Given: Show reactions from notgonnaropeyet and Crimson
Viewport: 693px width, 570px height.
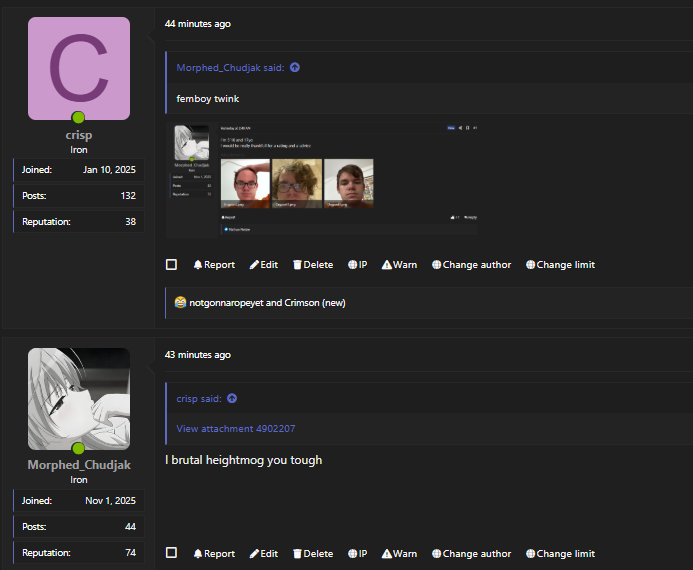Looking at the screenshot, I should [x=267, y=303].
